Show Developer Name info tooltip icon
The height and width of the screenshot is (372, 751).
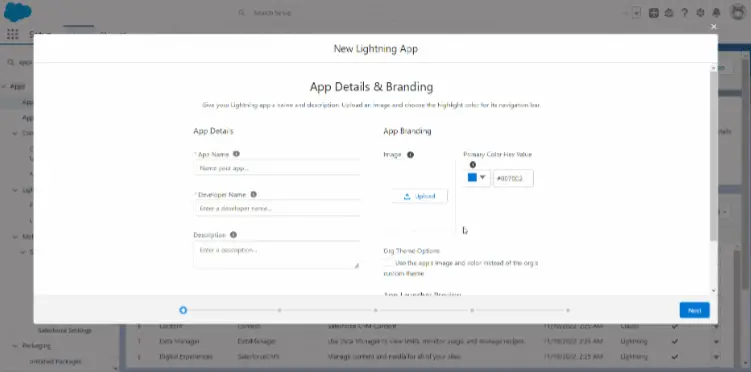pyautogui.click(x=253, y=194)
